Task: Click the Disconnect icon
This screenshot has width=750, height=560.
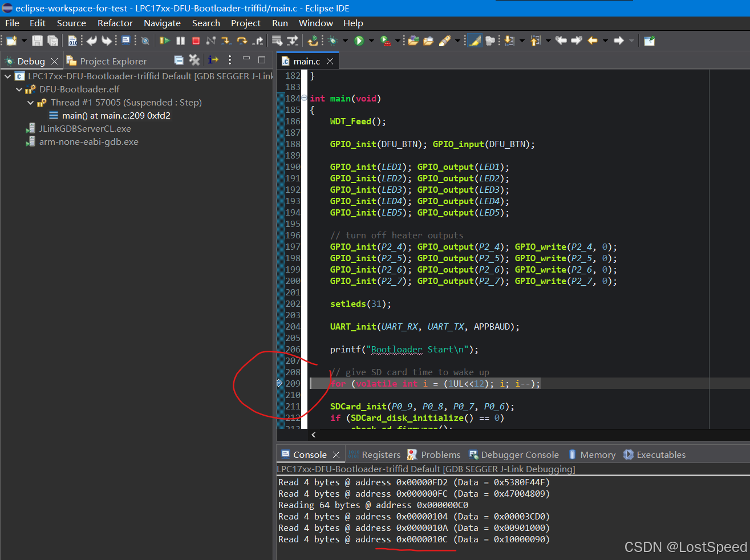Action: (210, 40)
